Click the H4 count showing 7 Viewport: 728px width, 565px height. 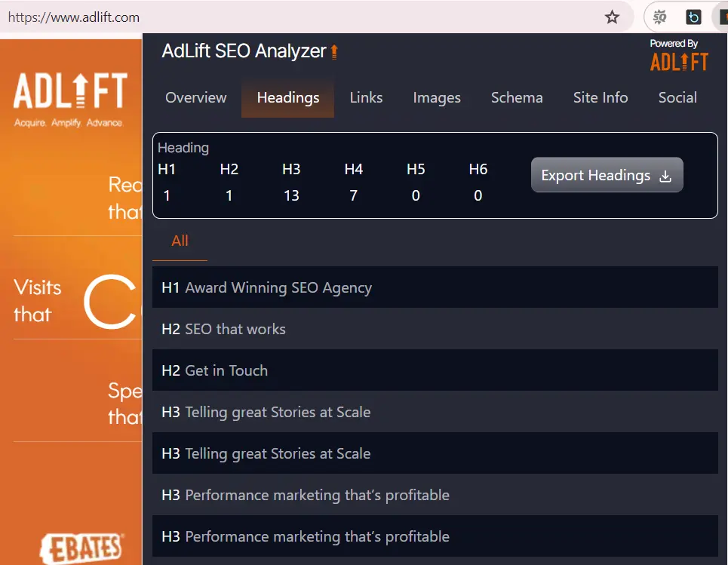[353, 196]
